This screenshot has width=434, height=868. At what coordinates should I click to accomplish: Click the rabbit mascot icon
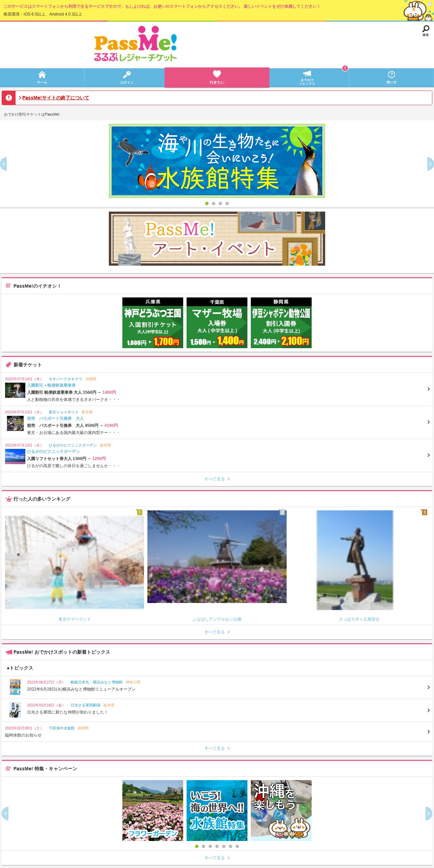pos(418,10)
